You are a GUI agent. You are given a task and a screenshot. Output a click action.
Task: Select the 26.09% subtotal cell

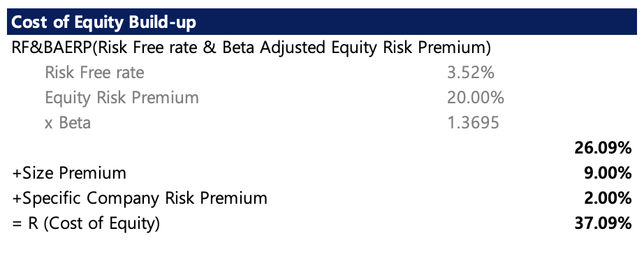click(603, 148)
